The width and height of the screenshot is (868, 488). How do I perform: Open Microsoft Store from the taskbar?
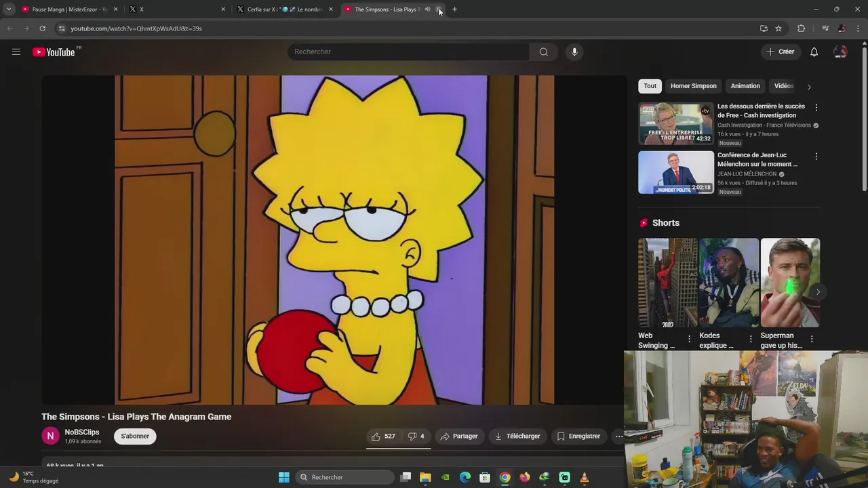485,477
